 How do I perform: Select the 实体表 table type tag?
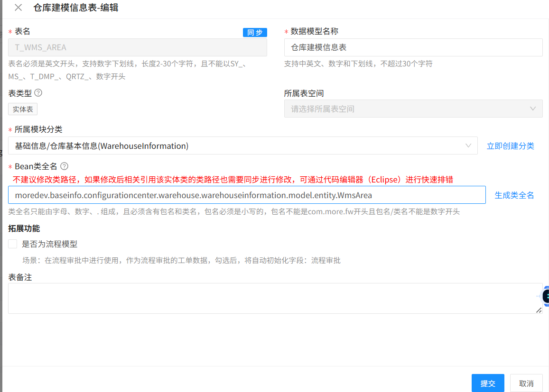(x=22, y=109)
